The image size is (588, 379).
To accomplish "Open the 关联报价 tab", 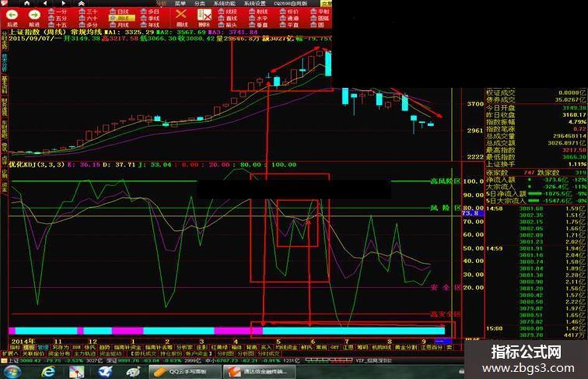I will point(34,353).
